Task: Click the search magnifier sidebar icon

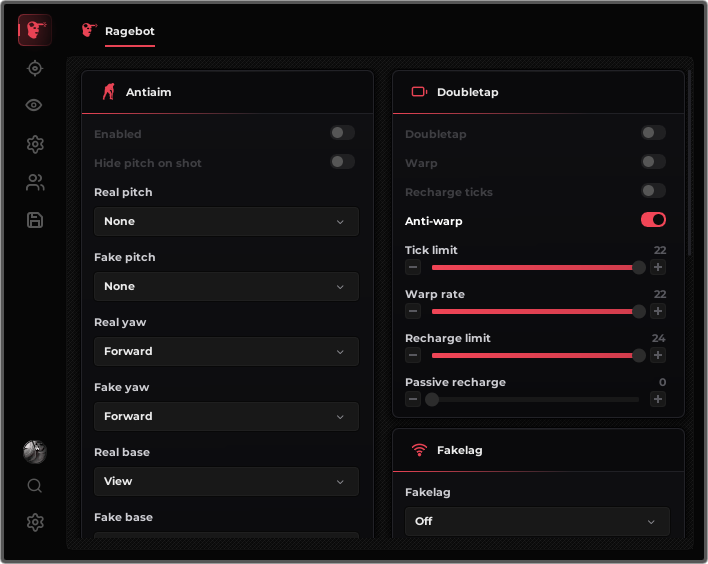Action: coord(35,486)
